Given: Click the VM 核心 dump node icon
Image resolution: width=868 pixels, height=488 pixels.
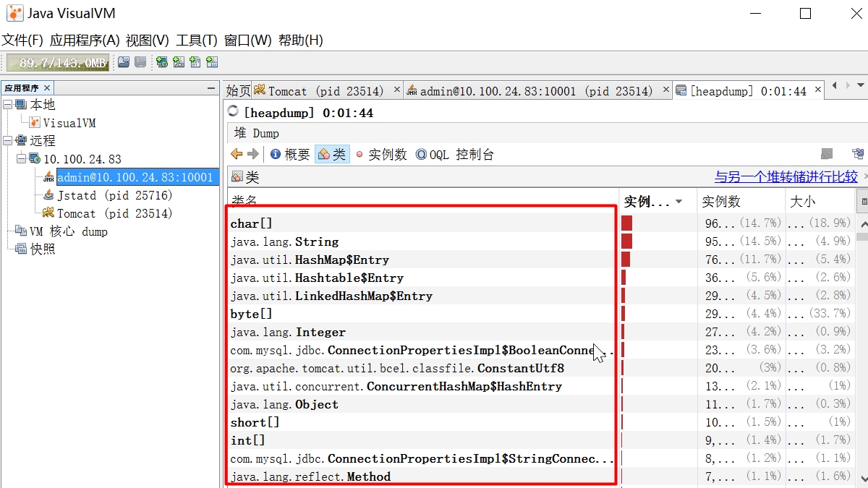Looking at the screenshot, I should coord(21,231).
